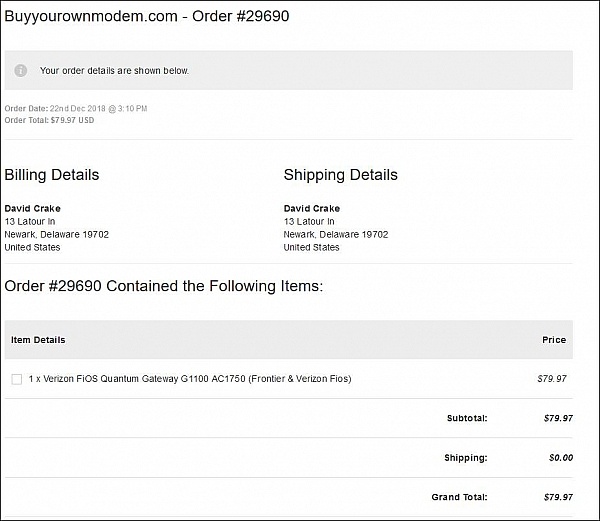Click David Crake name under Billing Details
Screen dimensions: 600x521
click(33, 209)
